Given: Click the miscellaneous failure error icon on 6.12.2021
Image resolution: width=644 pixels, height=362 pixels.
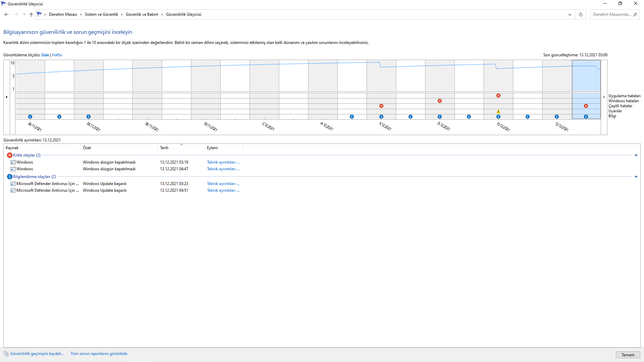Looking at the screenshot, I should click(381, 106).
